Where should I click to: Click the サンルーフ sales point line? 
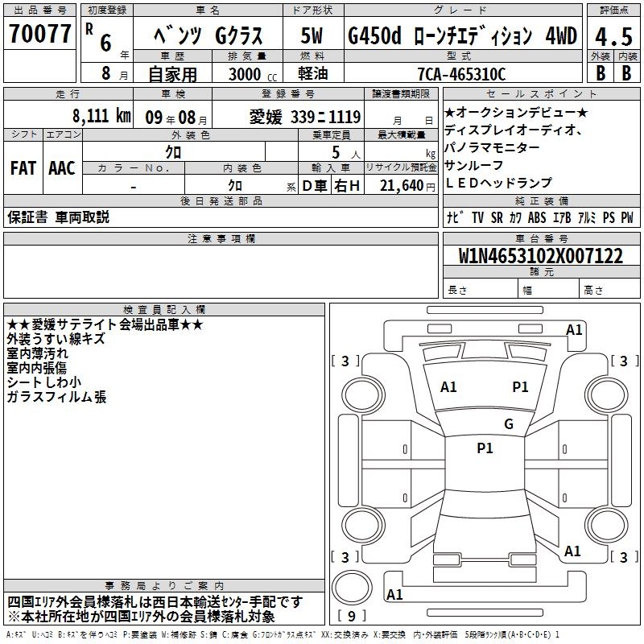473,165
